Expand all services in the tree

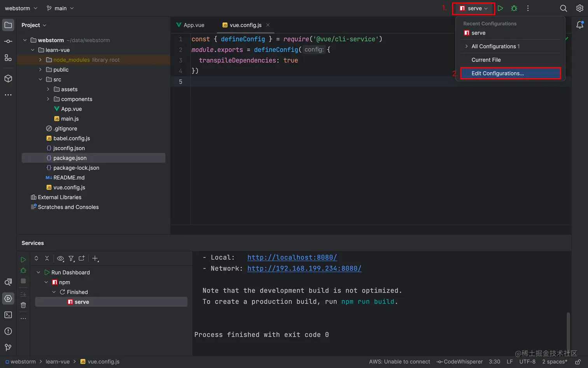36,258
